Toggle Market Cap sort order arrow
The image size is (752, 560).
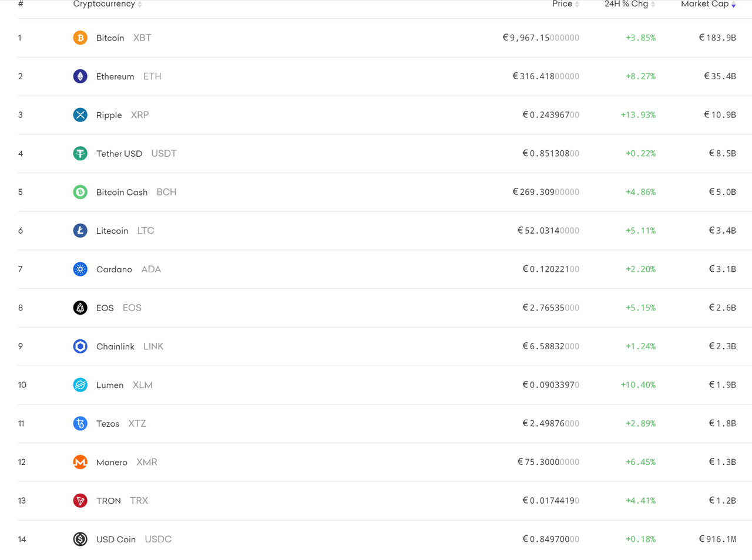(733, 4)
